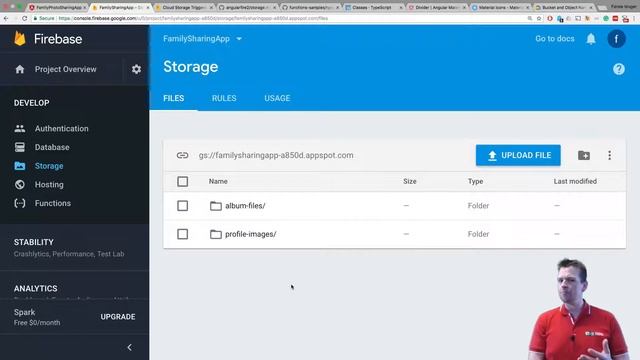Click gs://familysharingapp-a850d.appspot.com bucket URL

tap(276, 155)
